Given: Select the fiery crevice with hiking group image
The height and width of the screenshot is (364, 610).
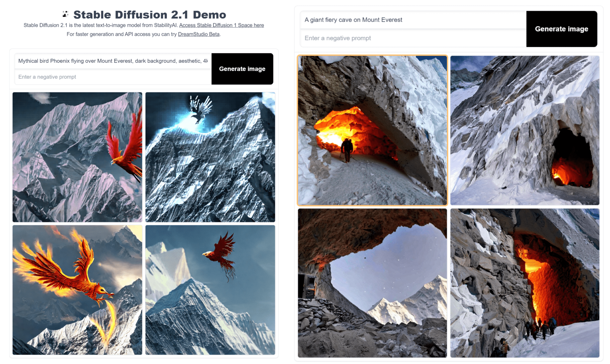Looking at the screenshot, I should pyautogui.click(x=525, y=283).
